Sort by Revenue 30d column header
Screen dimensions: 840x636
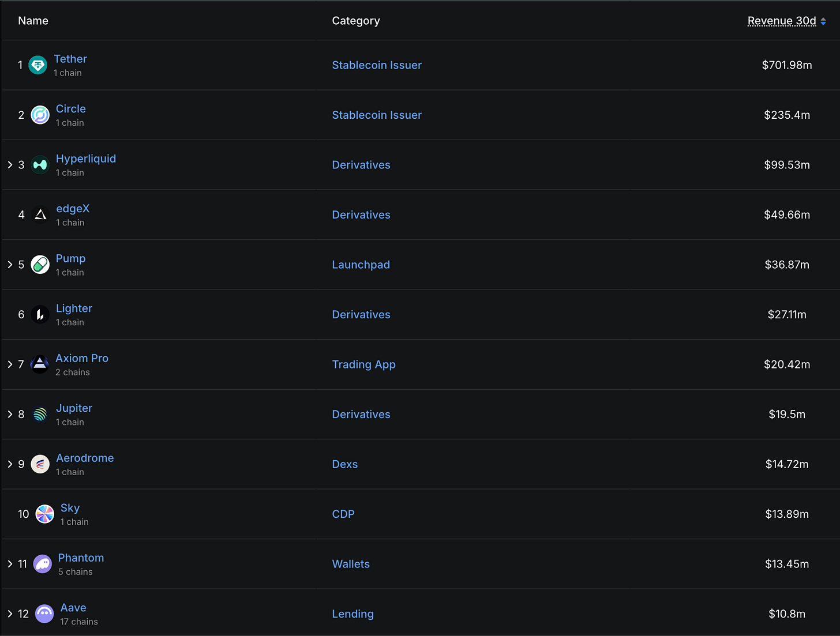781,21
